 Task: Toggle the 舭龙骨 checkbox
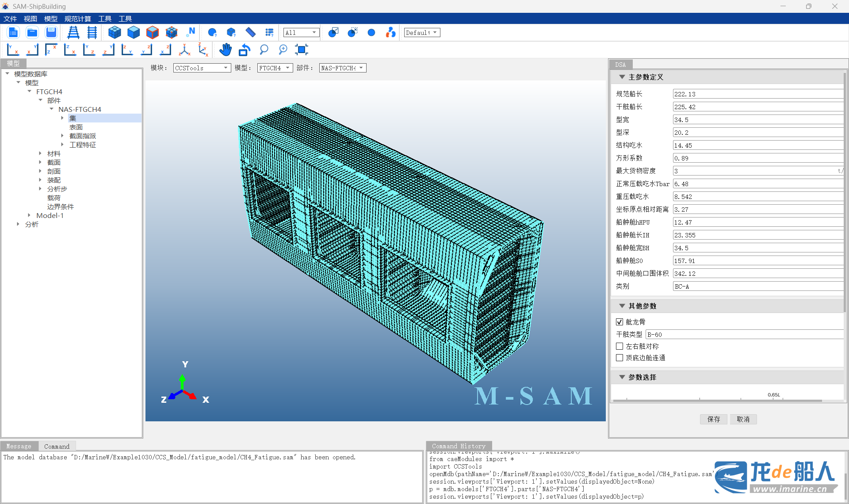620,322
